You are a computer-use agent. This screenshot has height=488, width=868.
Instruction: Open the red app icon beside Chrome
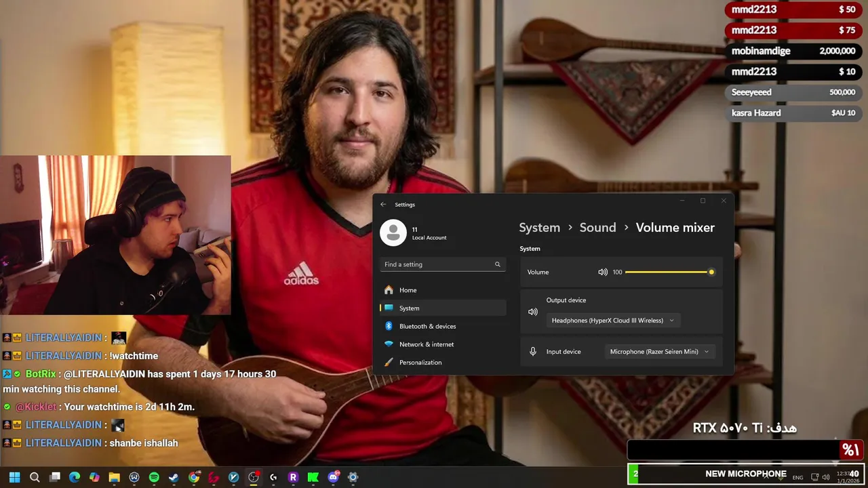point(214,477)
